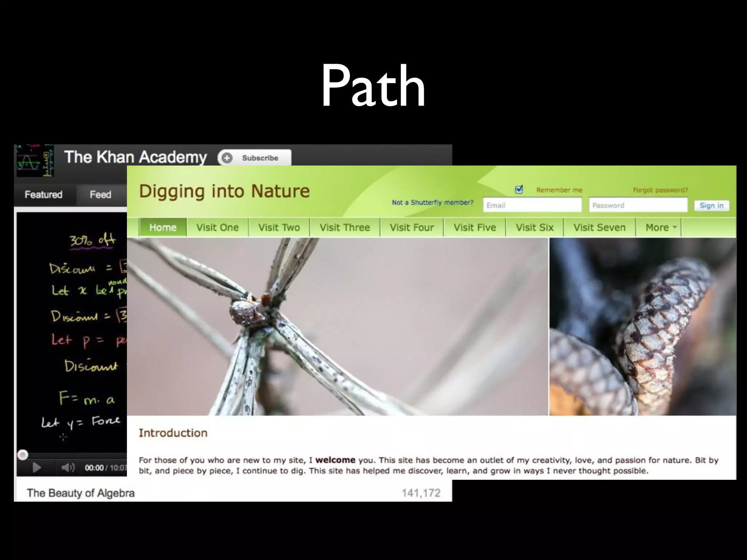Open the Visit Six tab
Screen dimensions: 747x560
click(534, 227)
